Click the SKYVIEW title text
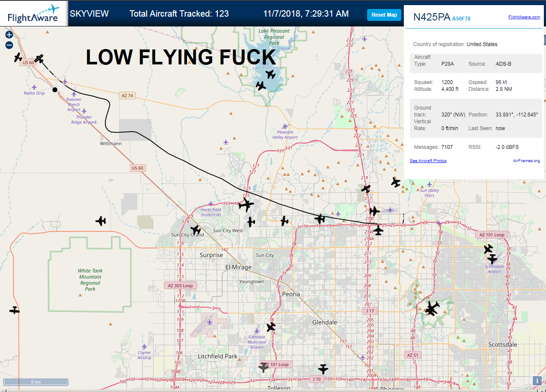 pos(89,14)
